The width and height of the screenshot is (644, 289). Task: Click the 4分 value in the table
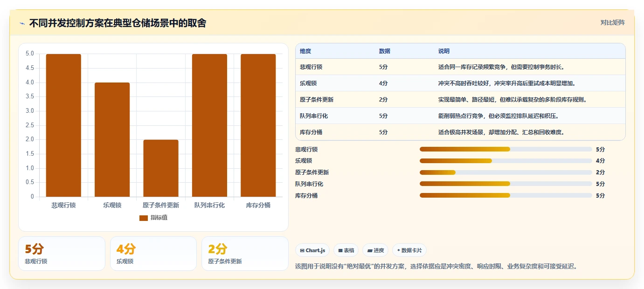tap(383, 83)
